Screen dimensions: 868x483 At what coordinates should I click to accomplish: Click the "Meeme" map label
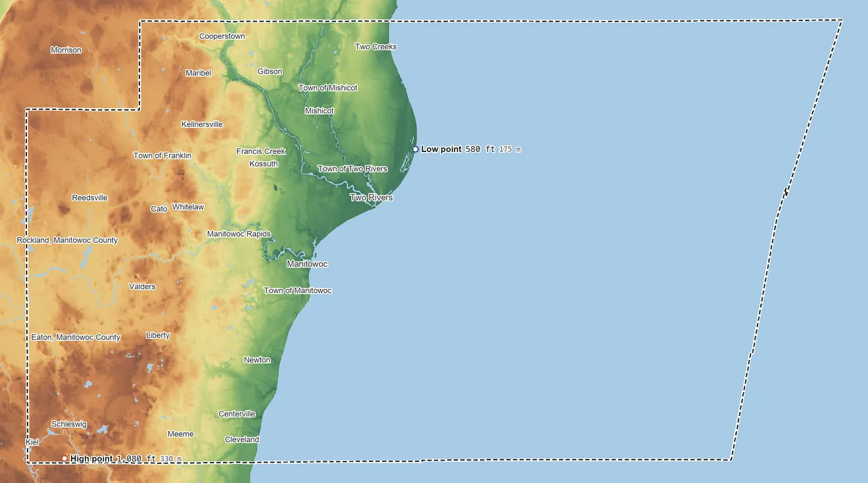click(x=181, y=434)
